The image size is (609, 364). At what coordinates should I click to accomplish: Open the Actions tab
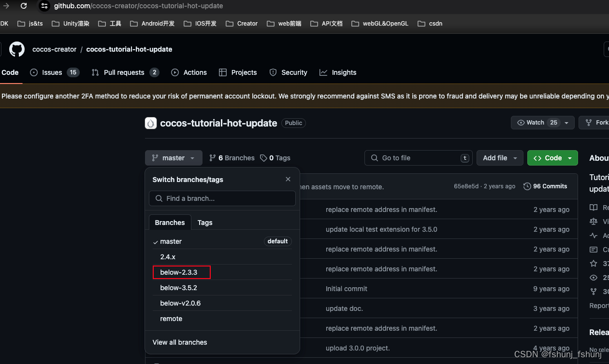pos(189,72)
